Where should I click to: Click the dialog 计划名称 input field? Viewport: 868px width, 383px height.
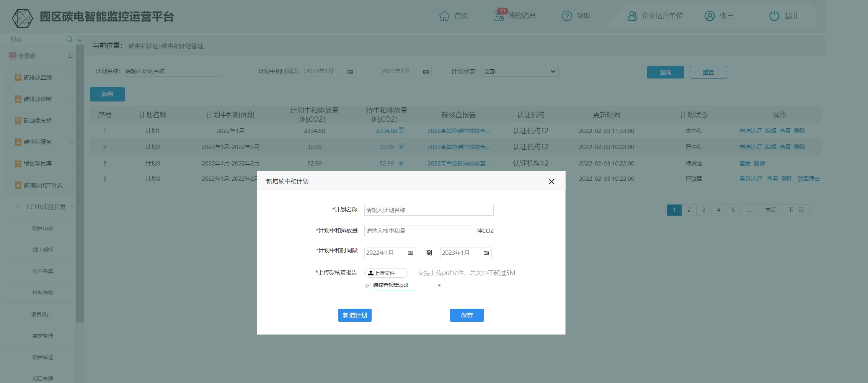coord(429,210)
